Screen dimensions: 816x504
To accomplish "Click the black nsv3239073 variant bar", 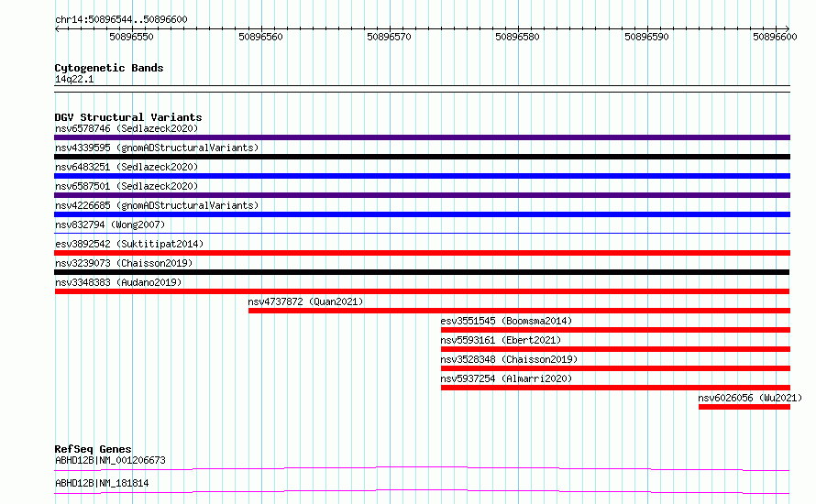I will click(x=422, y=272).
